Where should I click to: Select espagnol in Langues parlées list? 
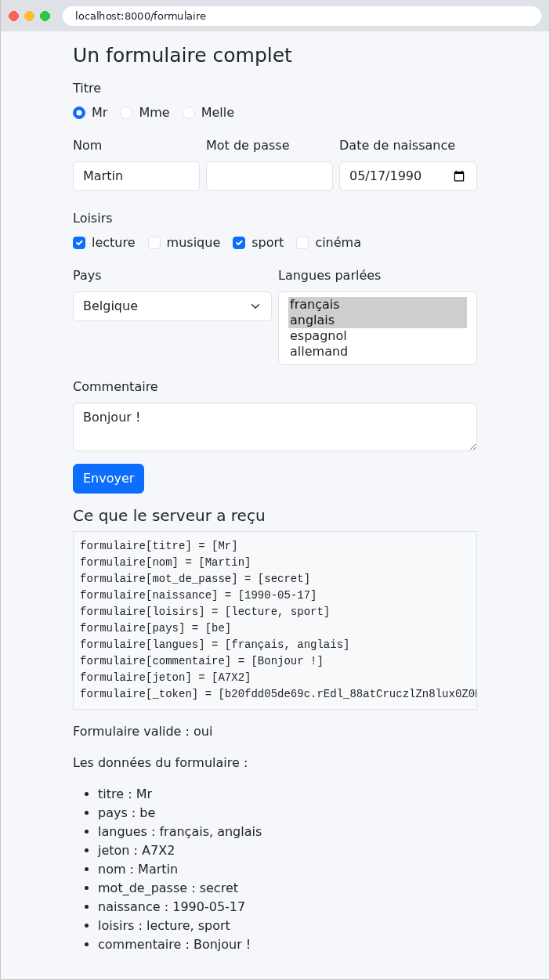pyautogui.click(x=378, y=336)
